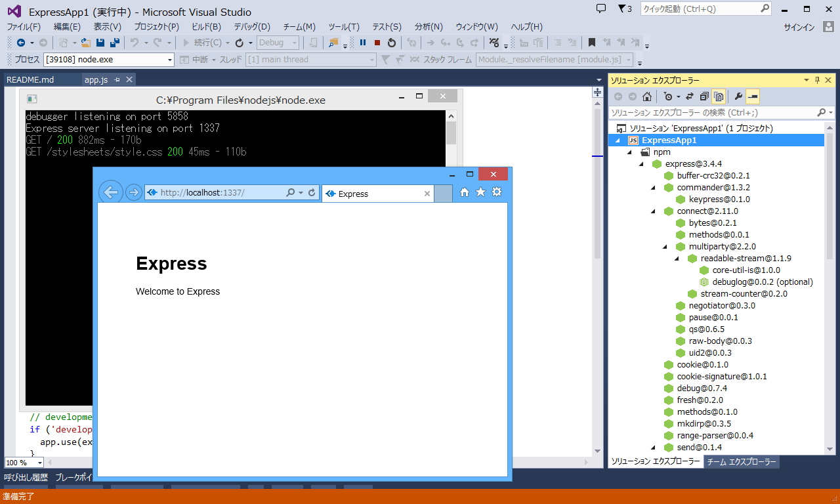Image resolution: width=840 pixels, height=504 pixels.
Task: Collapse the multiparty@2.2.0 package node
Action: [x=665, y=246]
